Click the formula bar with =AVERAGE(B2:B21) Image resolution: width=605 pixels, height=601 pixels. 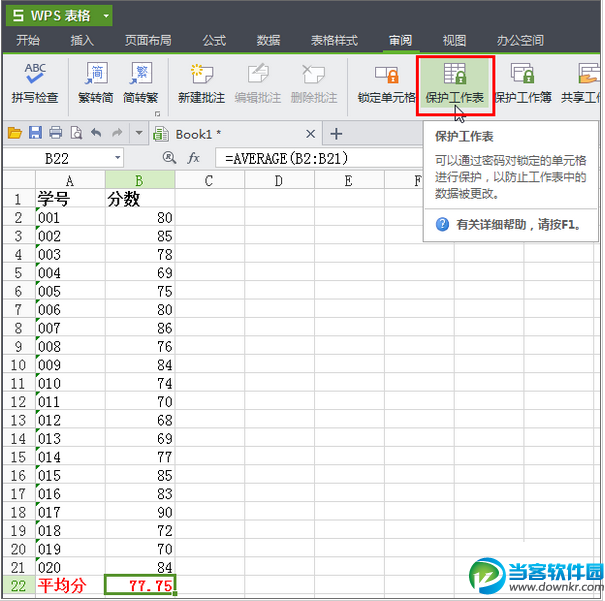pos(318,158)
